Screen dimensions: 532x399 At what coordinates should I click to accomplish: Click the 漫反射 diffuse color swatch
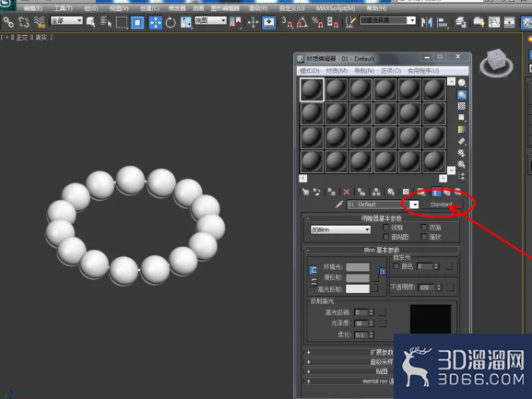[x=358, y=277]
